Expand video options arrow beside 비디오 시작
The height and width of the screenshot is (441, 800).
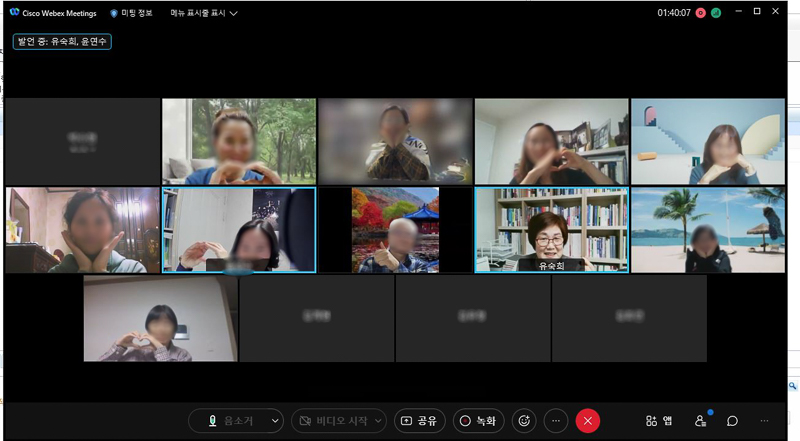point(378,421)
